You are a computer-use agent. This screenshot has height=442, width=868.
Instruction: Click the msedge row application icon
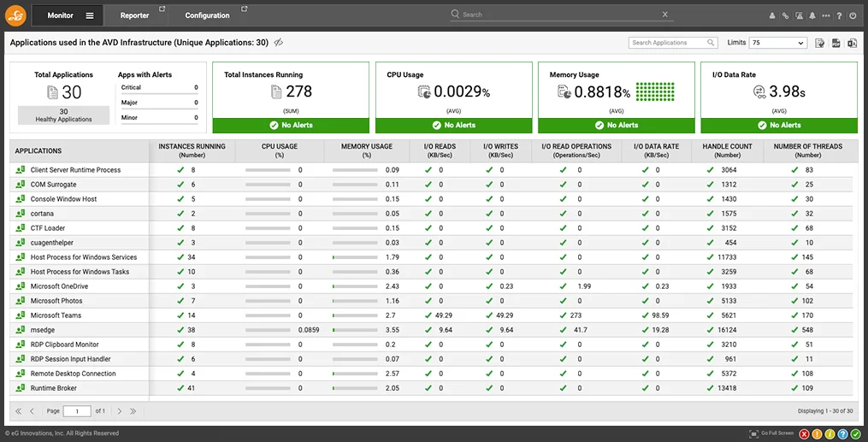click(x=20, y=330)
